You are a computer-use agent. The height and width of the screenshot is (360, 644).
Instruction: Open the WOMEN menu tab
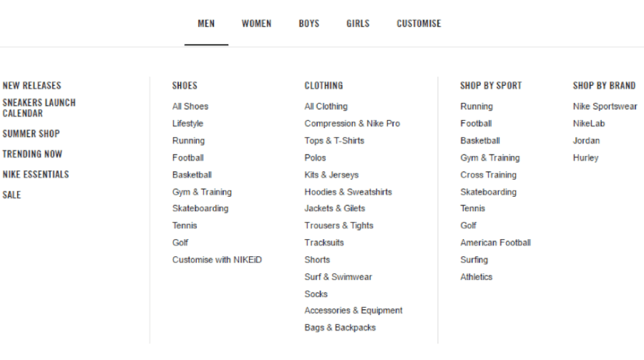(x=256, y=24)
